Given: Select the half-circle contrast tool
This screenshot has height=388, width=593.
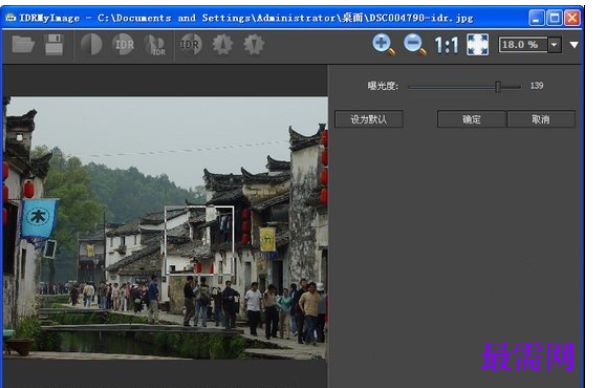Looking at the screenshot, I should click(91, 45).
